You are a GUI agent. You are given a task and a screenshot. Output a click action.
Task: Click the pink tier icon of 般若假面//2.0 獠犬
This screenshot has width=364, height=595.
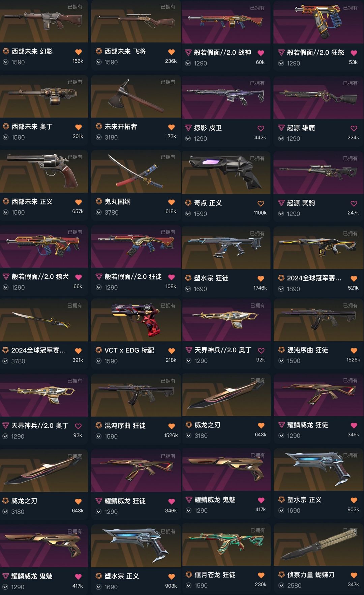pos(6,276)
